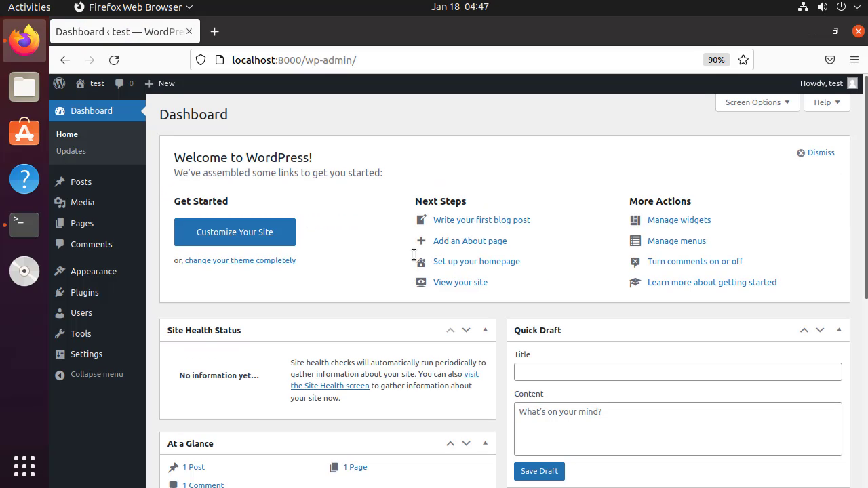868x488 pixels.
Task: Move At a Glance widget up
Action: [x=450, y=443]
